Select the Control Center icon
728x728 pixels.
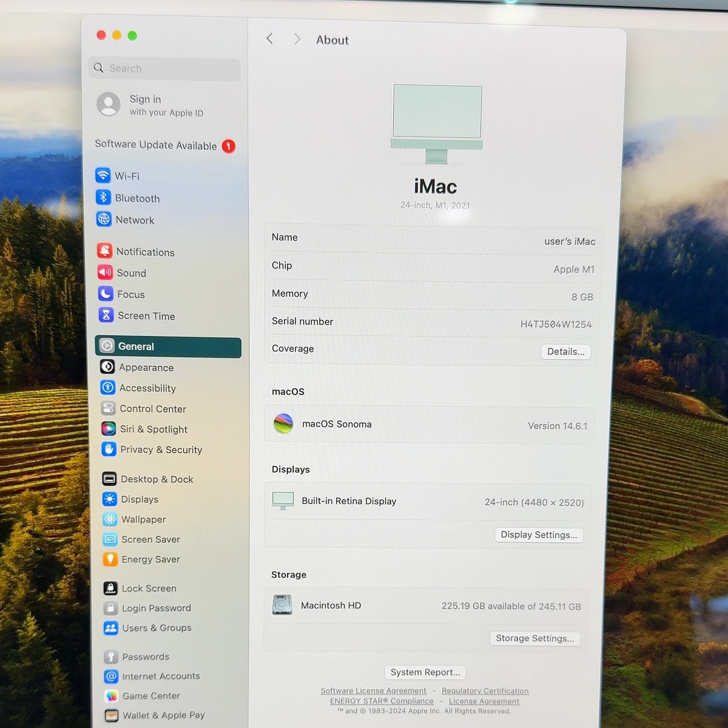[108, 408]
